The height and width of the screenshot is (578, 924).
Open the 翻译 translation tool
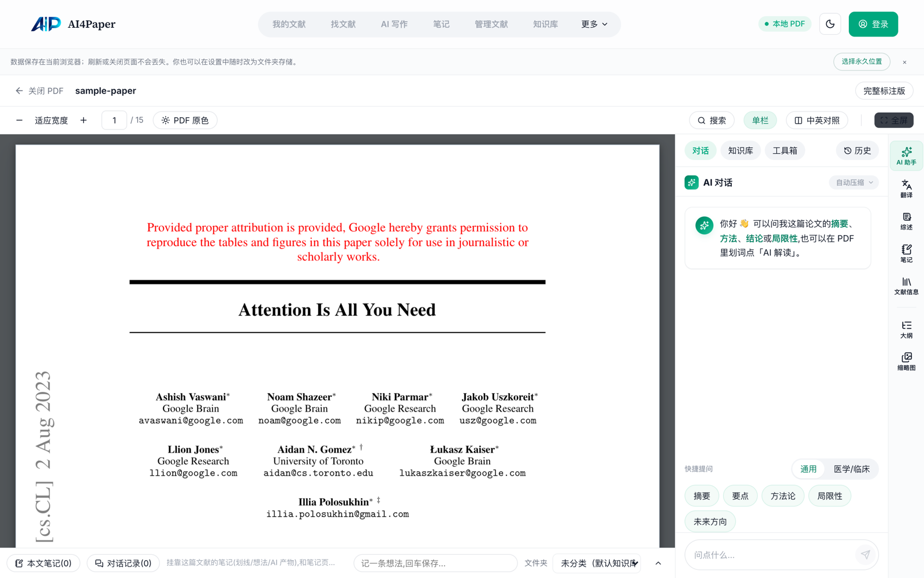906,188
